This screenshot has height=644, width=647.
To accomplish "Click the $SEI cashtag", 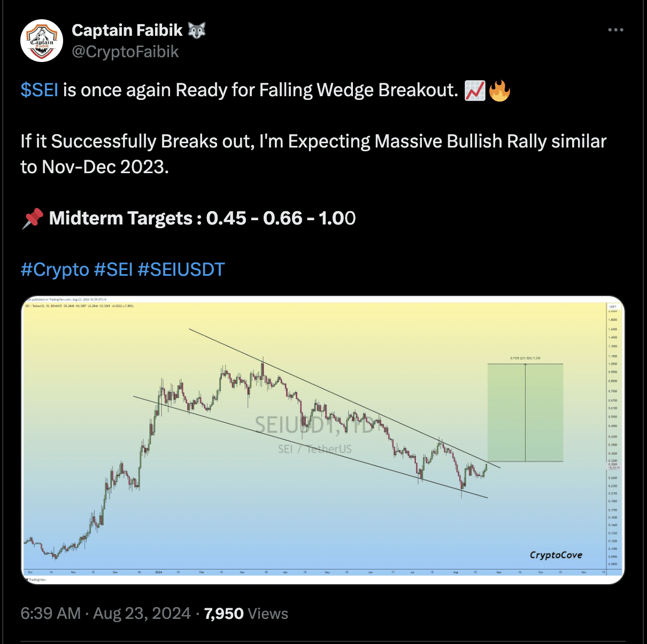I will [39, 90].
